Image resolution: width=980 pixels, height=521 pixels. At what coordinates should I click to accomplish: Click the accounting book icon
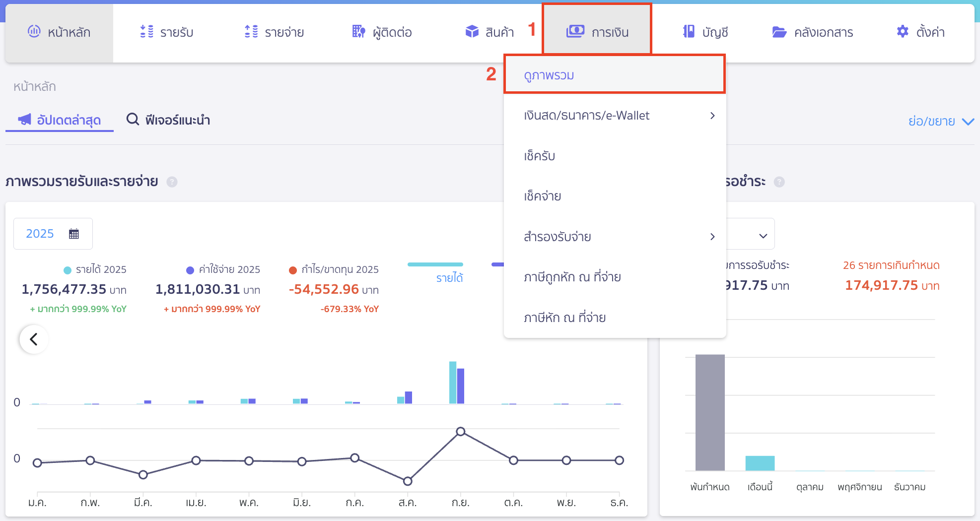coord(689,32)
